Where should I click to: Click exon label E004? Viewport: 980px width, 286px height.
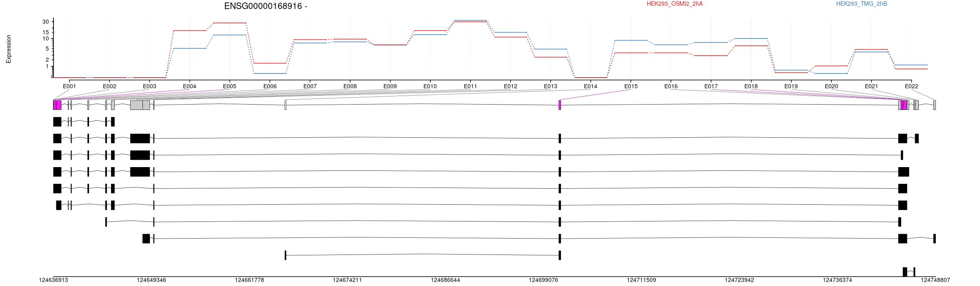(189, 86)
